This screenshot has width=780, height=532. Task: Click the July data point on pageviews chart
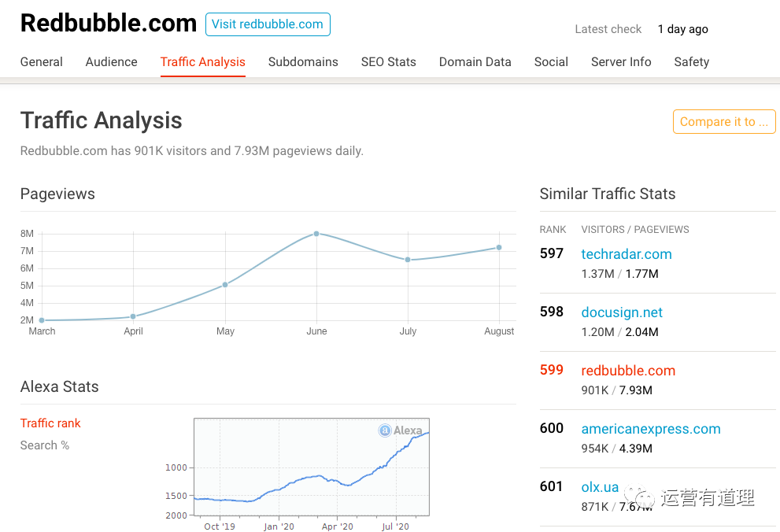click(408, 260)
